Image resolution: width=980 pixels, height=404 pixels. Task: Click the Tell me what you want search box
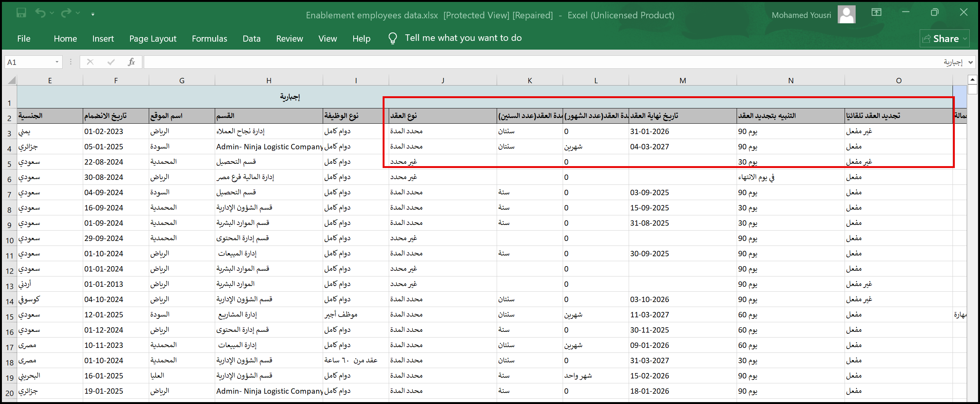[x=463, y=38]
